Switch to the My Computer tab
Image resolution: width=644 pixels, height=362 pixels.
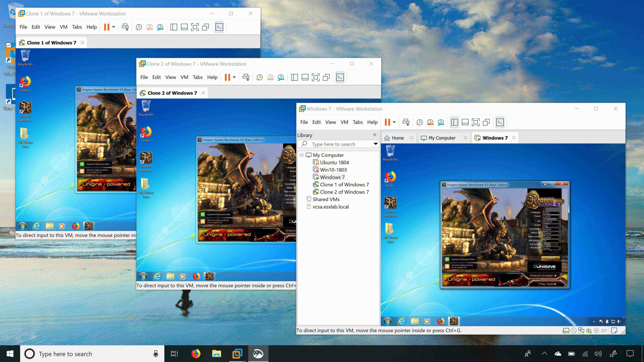(x=442, y=138)
